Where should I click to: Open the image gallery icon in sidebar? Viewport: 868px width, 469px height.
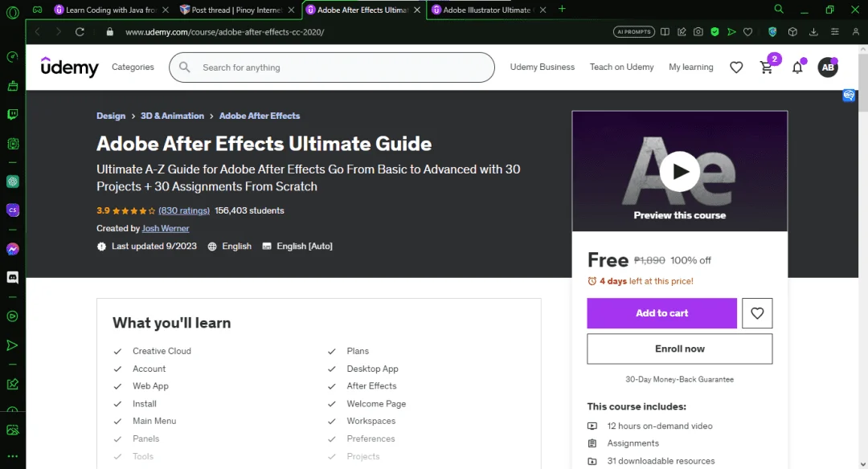[12, 430]
